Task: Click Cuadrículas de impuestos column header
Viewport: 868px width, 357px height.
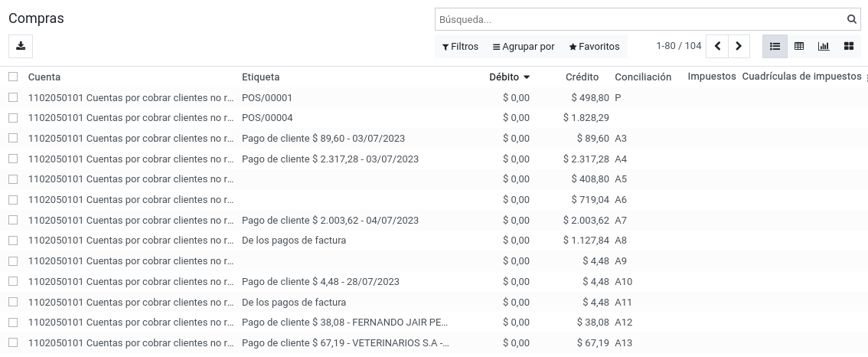Action: (x=801, y=77)
